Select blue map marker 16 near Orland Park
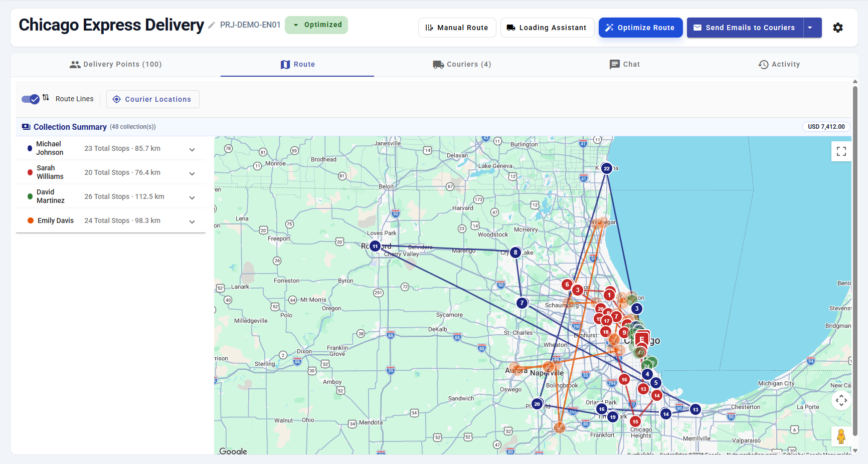Screen dimensions: 868x464 (602, 409)
